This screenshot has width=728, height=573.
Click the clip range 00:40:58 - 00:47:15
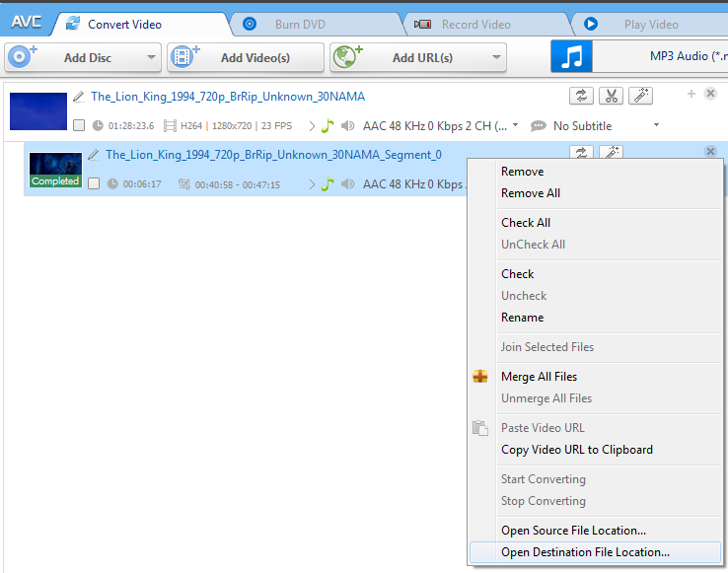[238, 184]
